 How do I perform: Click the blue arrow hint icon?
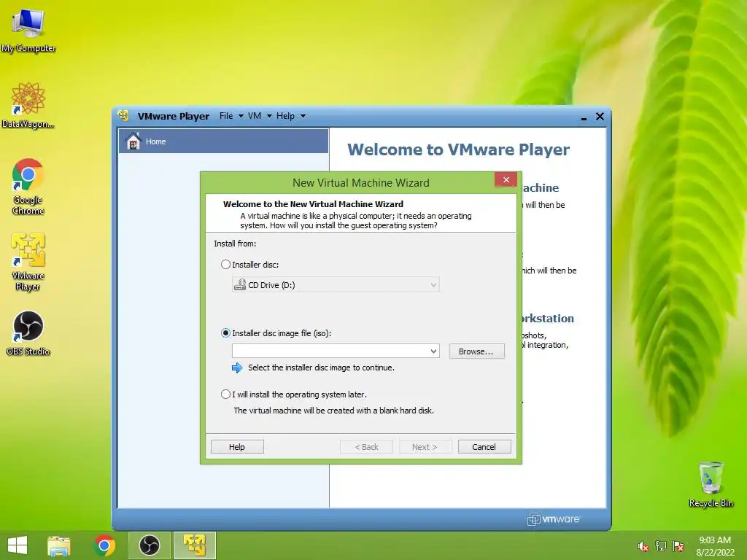coord(237,367)
